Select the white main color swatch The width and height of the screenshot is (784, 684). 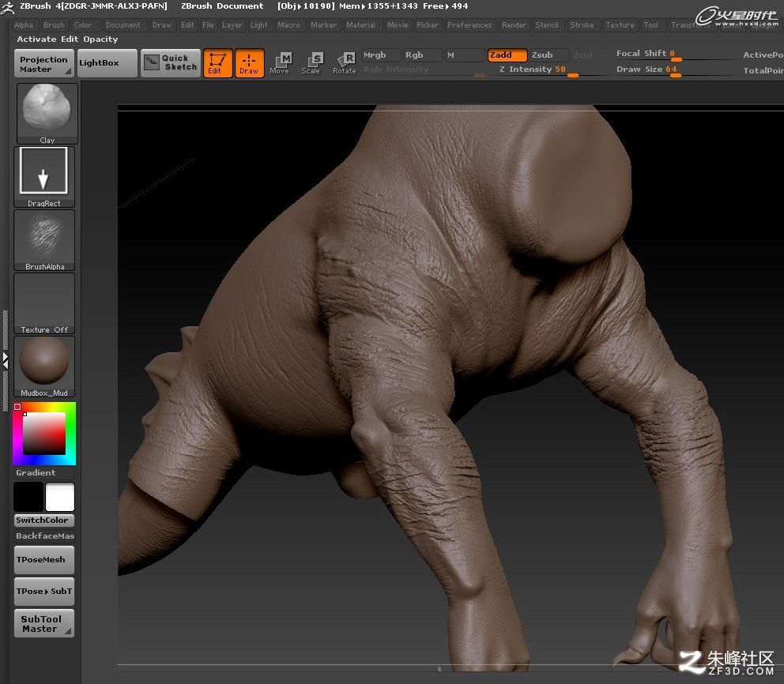coord(60,497)
